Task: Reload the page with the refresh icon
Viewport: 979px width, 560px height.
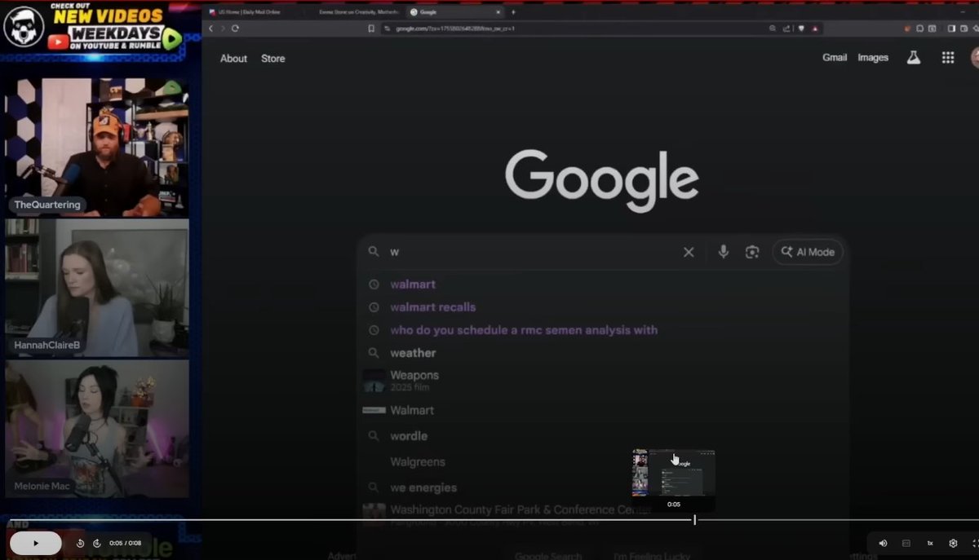Action: tap(235, 28)
